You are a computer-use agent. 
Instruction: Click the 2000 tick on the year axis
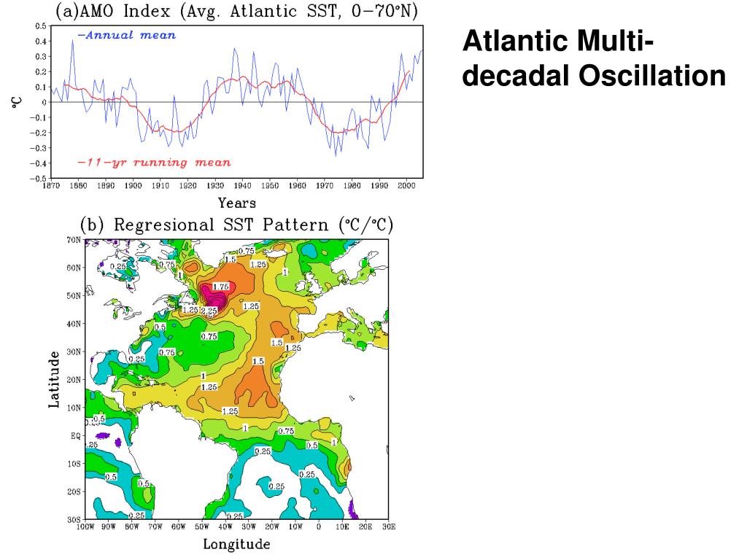(406, 185)
